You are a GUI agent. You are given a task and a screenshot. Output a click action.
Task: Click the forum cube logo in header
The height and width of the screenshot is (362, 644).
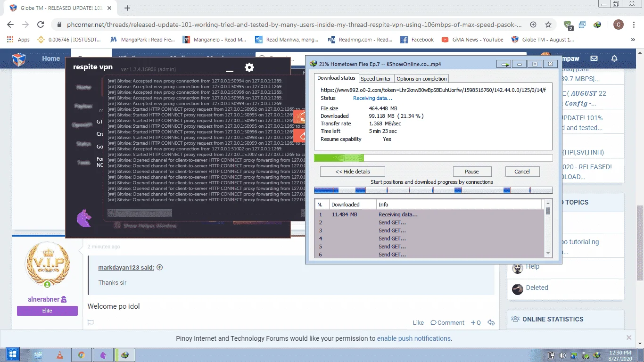click(19, 59)
